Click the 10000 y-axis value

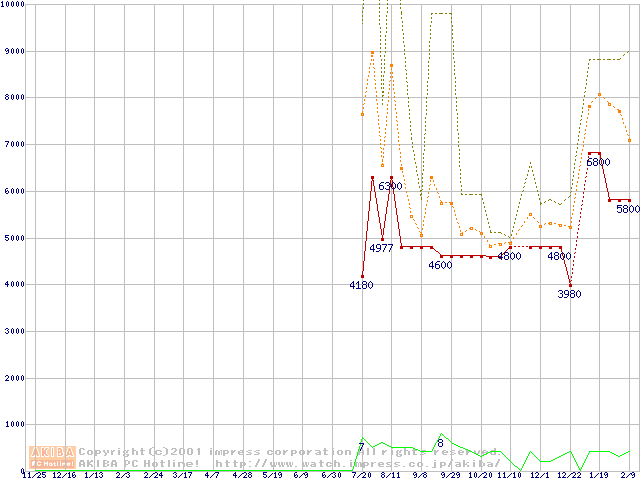[x=13, y=5]
